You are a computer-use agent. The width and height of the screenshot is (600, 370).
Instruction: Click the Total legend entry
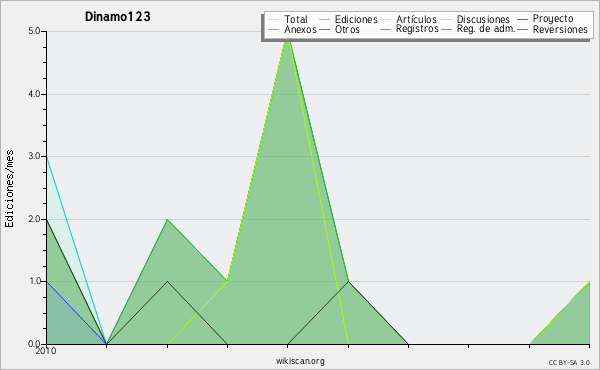coord(295,20)
